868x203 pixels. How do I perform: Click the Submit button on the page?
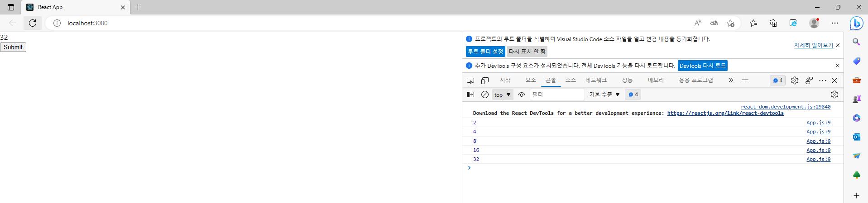[x=13, y=47]
